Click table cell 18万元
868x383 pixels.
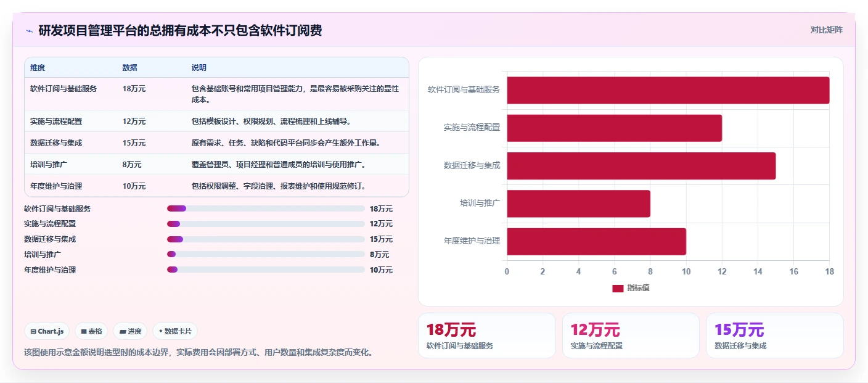pyautogui.click(x=134, y=89)
